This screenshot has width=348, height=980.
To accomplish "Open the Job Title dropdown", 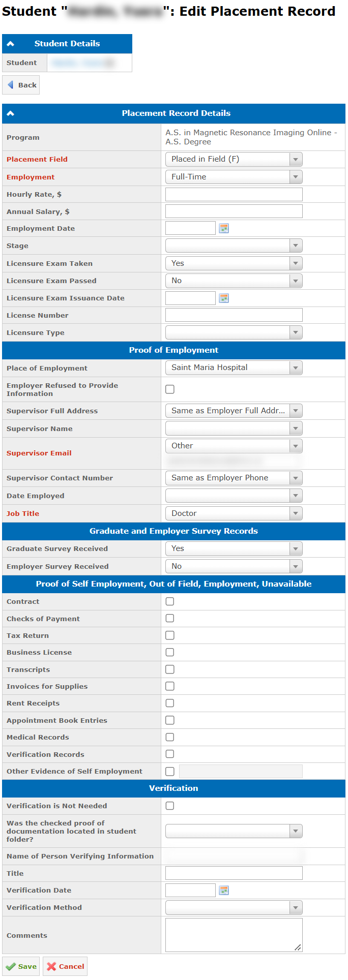I will pyautogui.click(x=234, y=513).
